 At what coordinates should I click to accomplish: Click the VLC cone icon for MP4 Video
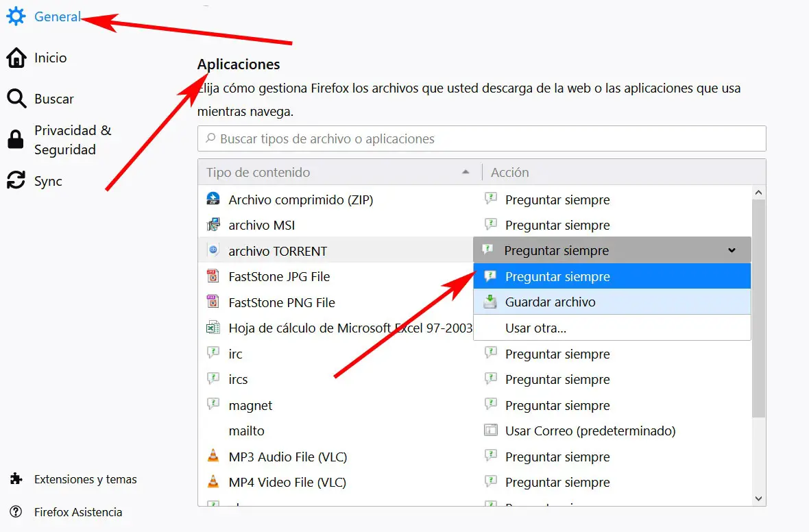click(213, 481)
